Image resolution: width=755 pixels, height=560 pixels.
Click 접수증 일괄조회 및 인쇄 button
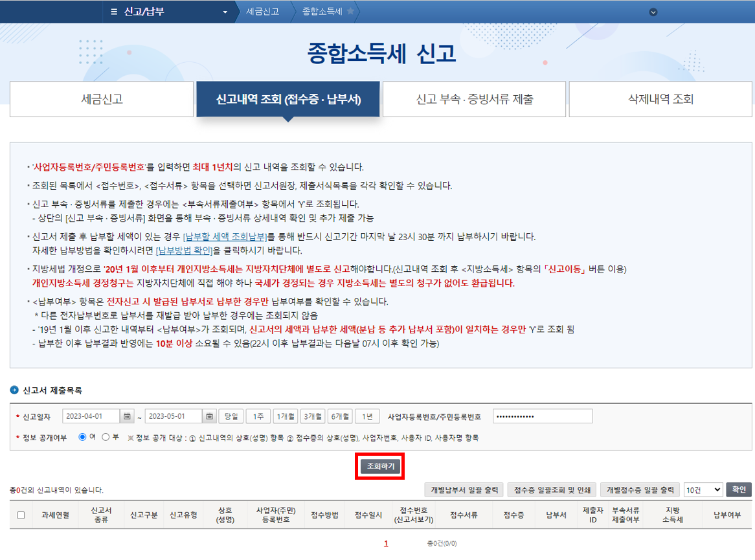pos(552,489)
